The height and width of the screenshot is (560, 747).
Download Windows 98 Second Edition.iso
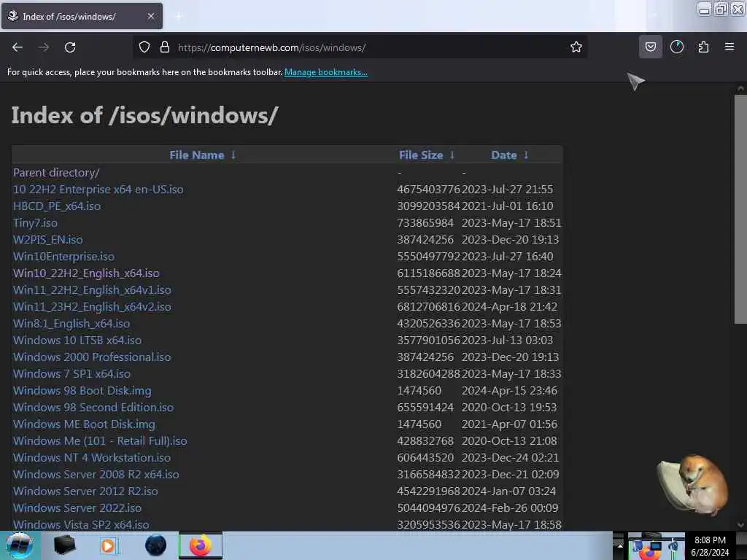(93, 407)
